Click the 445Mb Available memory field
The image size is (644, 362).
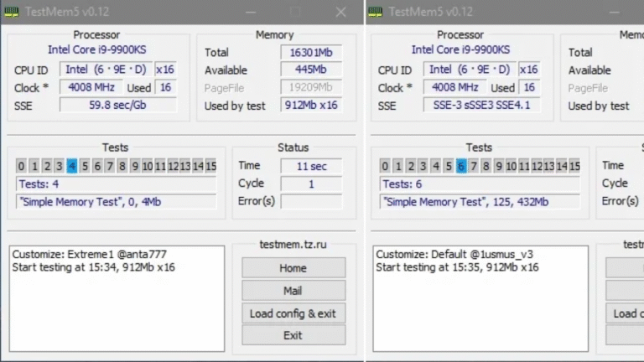coord(311,70)
